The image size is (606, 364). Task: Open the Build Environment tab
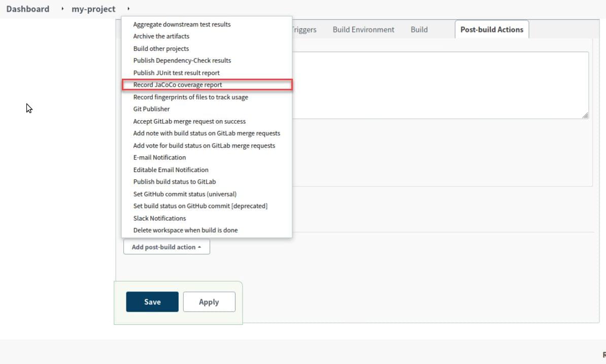(x=363, y=30)
